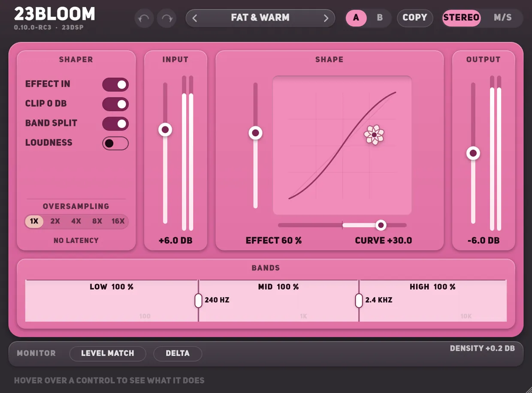Click the 2.4 KHZ crossover handle

pos(359,300)
